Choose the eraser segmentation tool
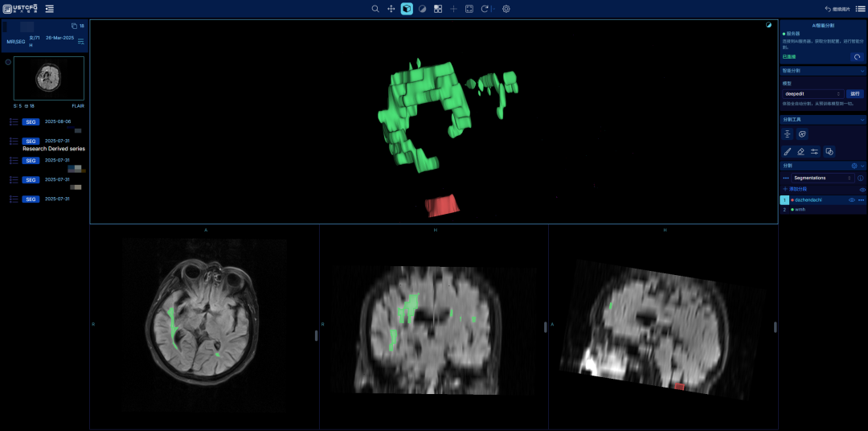The height and width of the screenshot is (431, 868). tap(800, 151)
